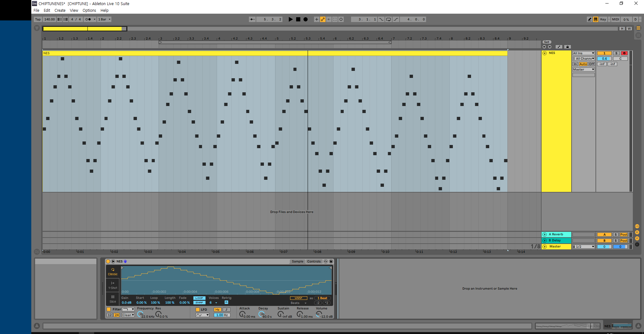Open the Create menu
644x334 pixels.
tap(60, 11)
